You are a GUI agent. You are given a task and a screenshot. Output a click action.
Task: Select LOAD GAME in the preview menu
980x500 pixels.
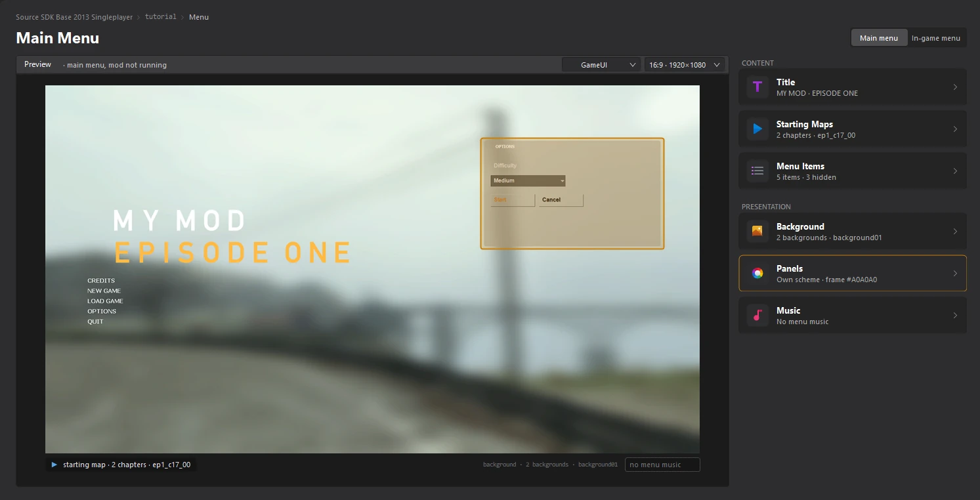105,301
